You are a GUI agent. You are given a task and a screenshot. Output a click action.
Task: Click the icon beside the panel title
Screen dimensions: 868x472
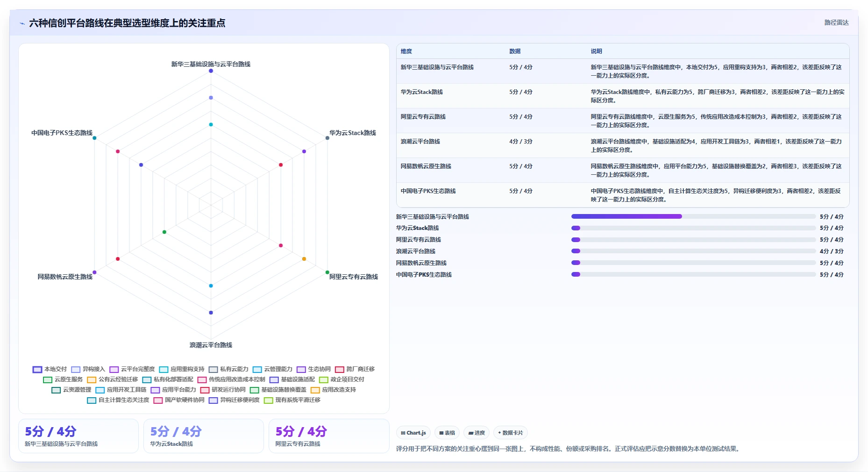pos(22,23)
